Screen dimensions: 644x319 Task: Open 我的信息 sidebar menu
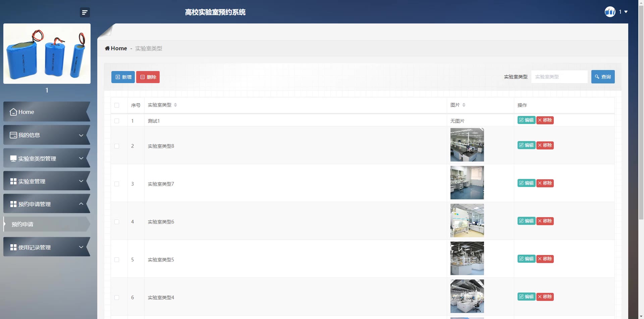pos(47,135)
